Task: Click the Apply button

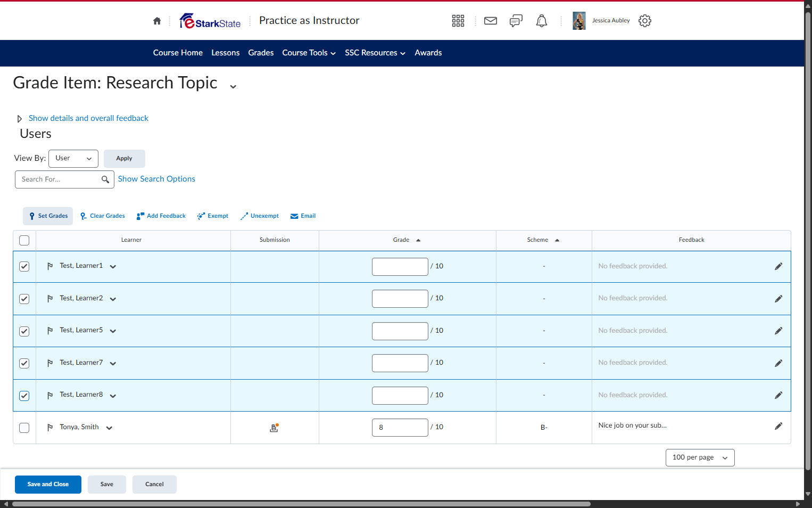Action: click(x=124, y=159)
